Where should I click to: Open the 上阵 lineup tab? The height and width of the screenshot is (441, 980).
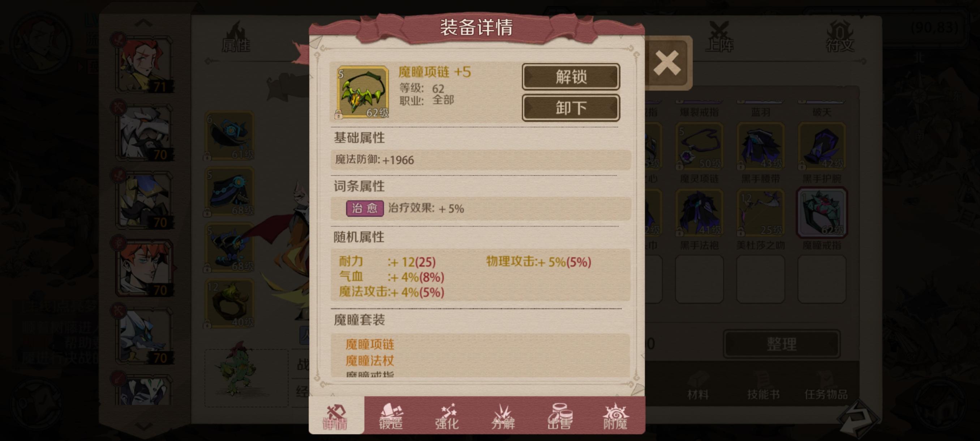pos(719,38)
